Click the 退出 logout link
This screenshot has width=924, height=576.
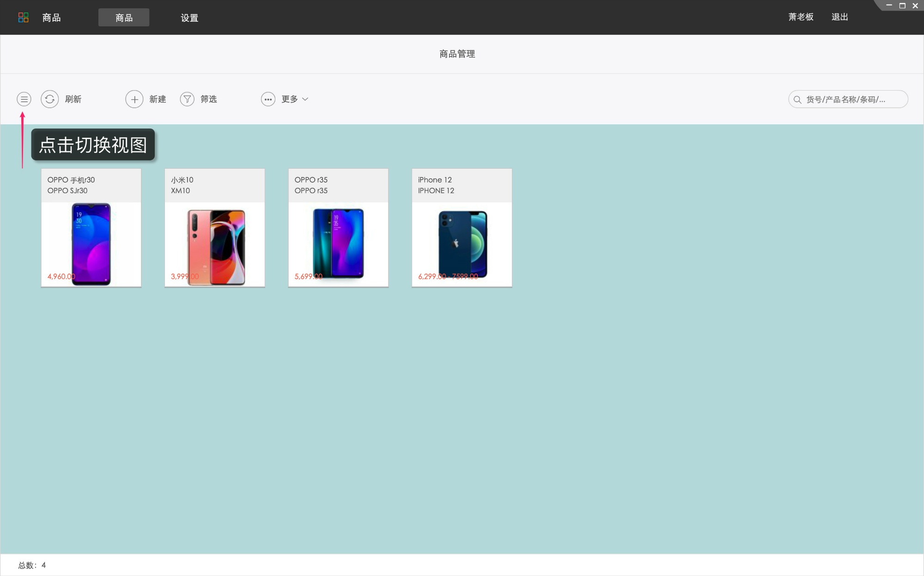point(839,17)
